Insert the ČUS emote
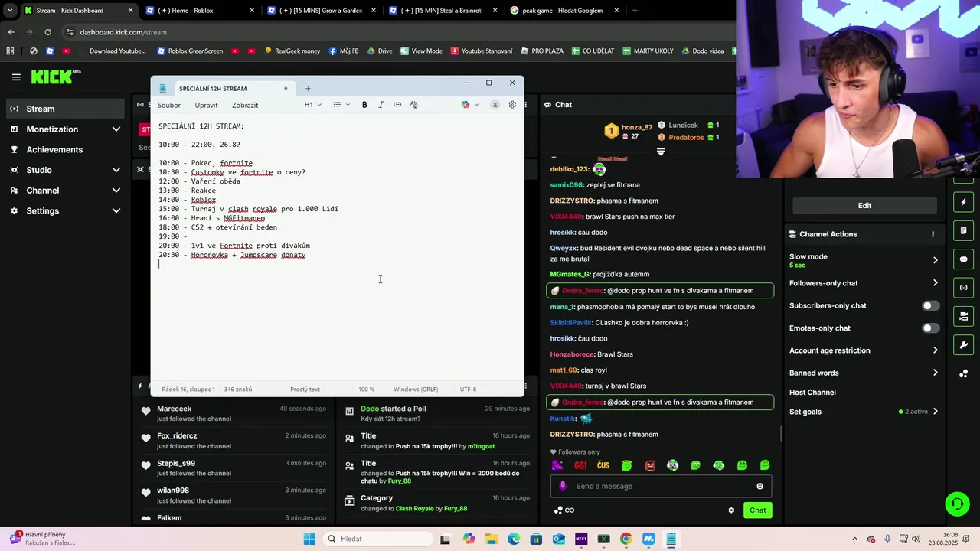Screen dimensions: 980x551 (603, 465)
